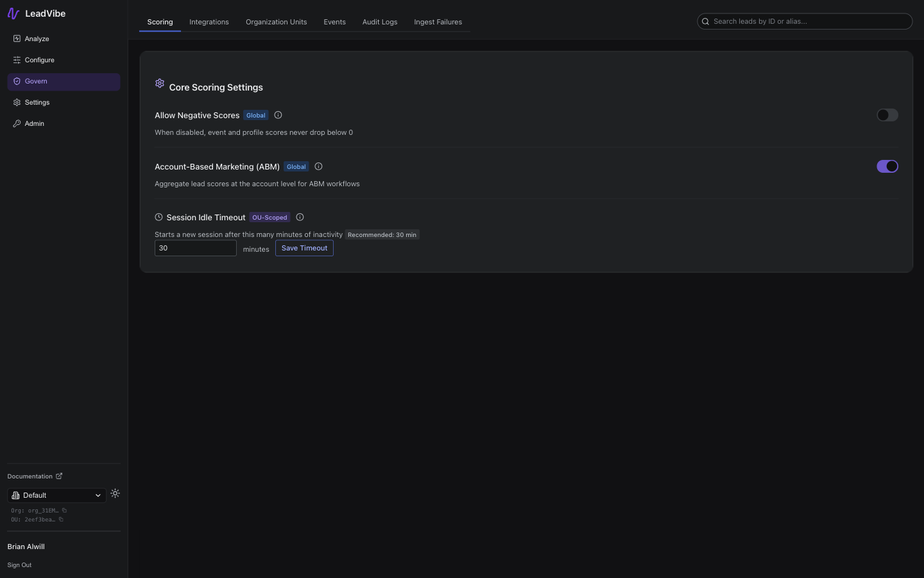The image size is (924, 578).
Task: Click info icon next to Account-Based Marketing
Action: coord(318,166)
